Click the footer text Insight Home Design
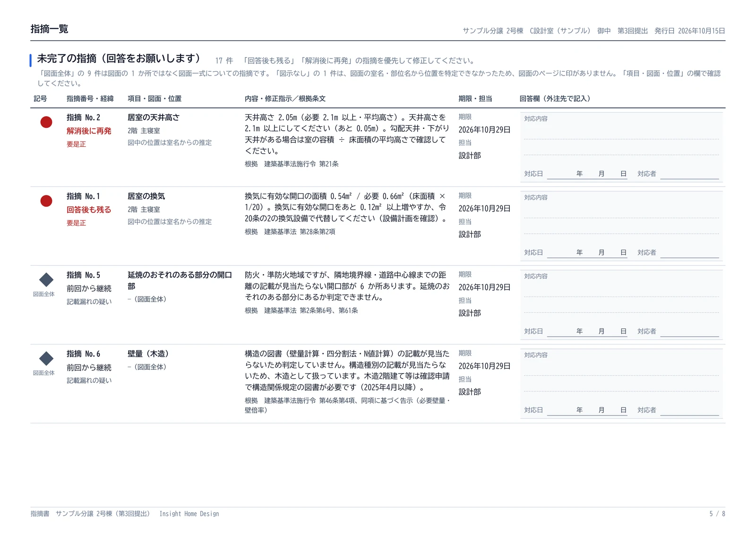The height and width of the screenshot is (534, 756). coord(189,514)
